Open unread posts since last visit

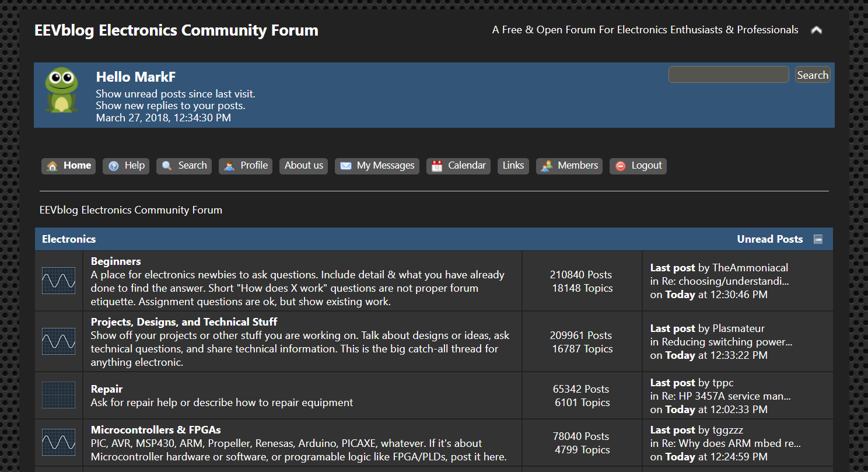click(175, 93)
